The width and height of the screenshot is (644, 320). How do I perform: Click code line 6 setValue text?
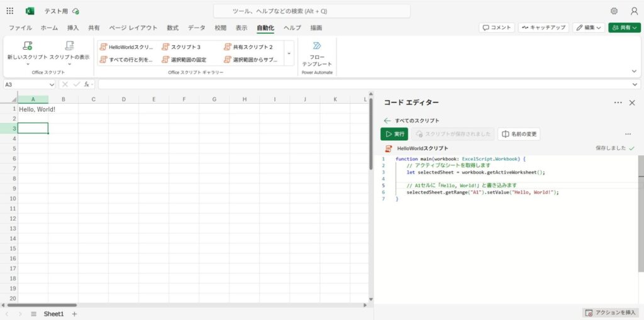(x=482, y=192)
